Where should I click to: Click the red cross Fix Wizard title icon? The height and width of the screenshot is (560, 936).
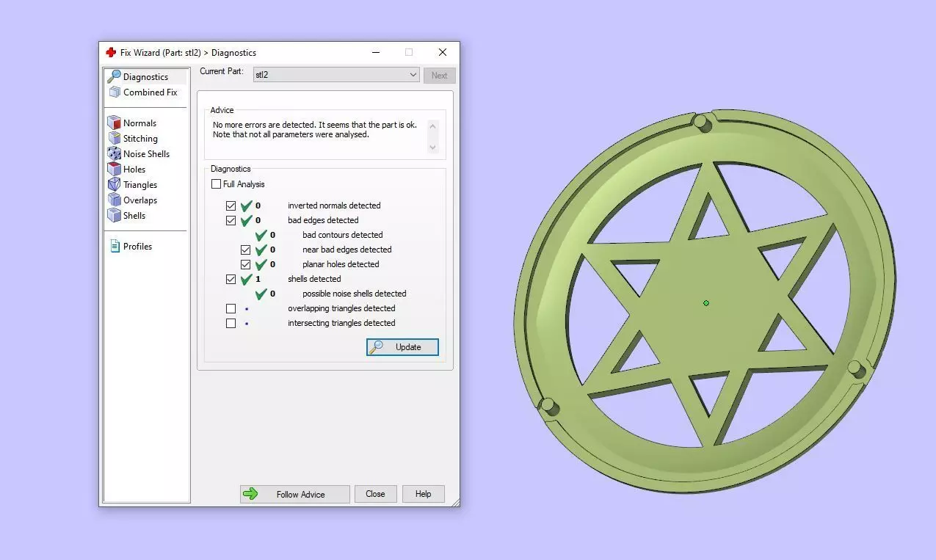111,53
